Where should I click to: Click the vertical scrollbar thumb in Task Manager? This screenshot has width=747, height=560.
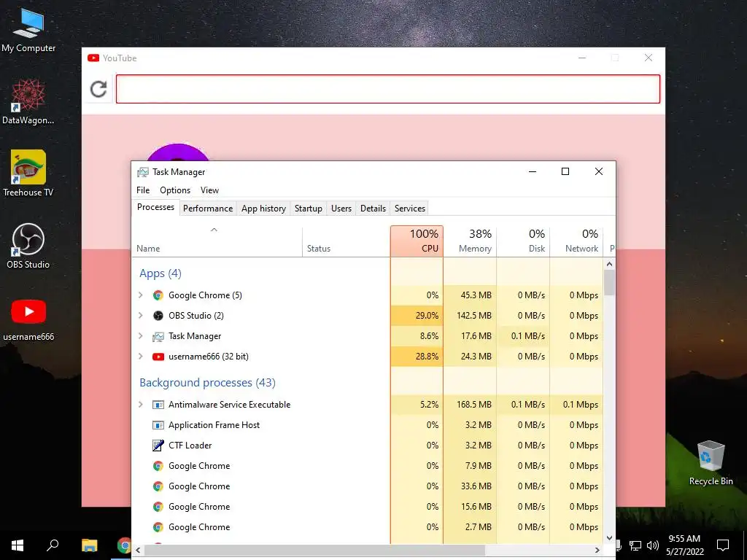609,282
